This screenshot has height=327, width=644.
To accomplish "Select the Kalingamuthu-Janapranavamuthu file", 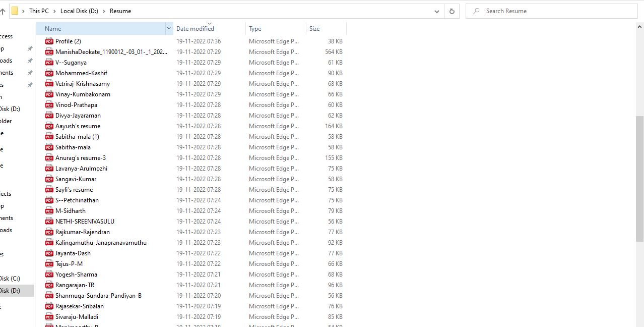I will (101, 243).
